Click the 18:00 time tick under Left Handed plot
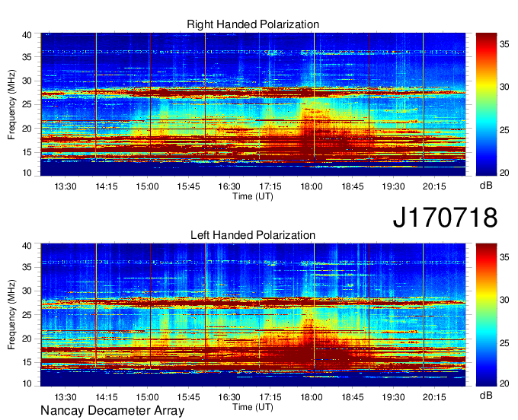 point(312,397)
